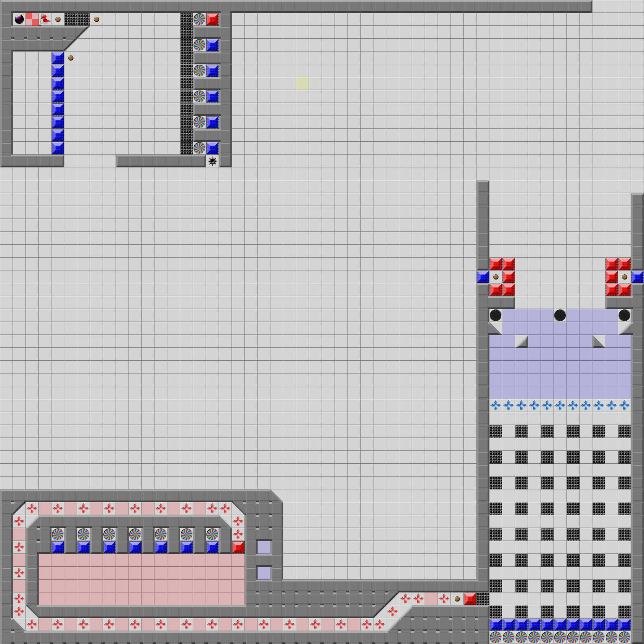Click the black spiky burst below the swirl column
Screen dimensions: 644x644
(212, 161)
